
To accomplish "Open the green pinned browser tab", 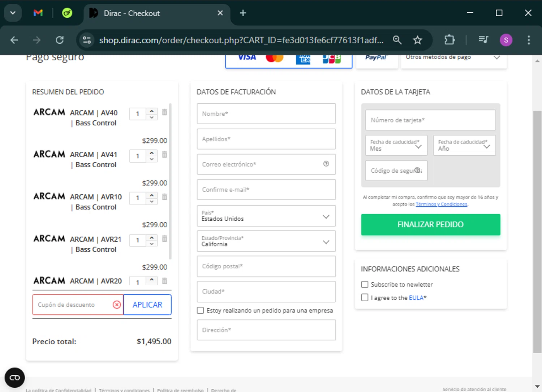I will (67, 13).
